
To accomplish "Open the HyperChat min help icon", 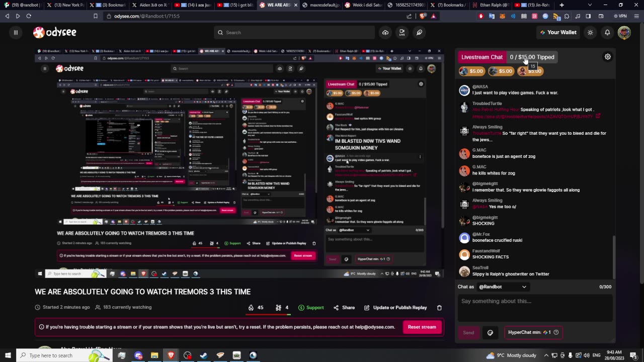I will click(556, 332).
